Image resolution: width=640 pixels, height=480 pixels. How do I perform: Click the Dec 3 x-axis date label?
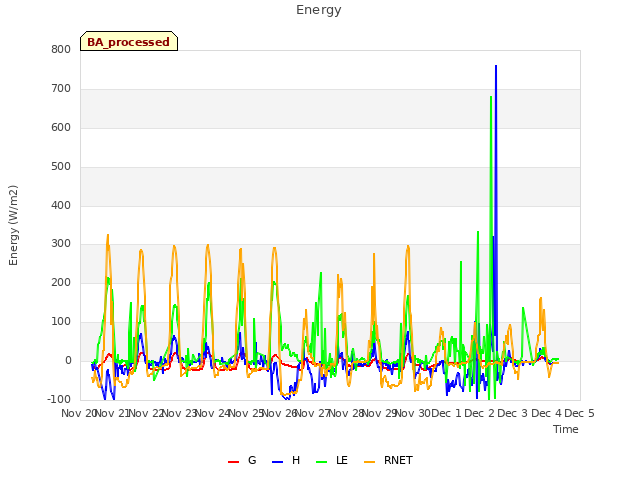click(x=513, y=413)
